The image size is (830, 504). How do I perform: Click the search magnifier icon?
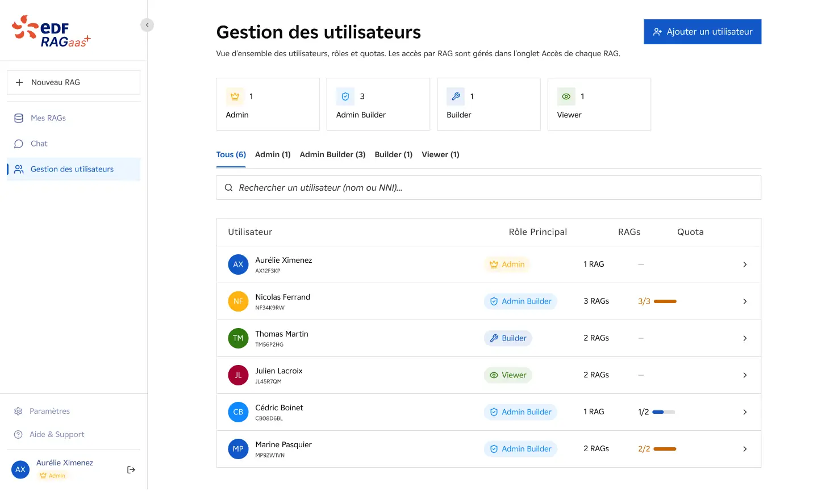click(x=228, y=188)
